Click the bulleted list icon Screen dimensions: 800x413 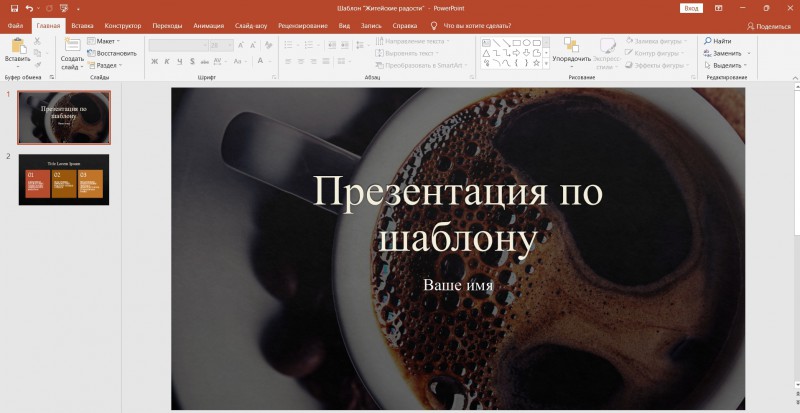click(x=288, y=45)
